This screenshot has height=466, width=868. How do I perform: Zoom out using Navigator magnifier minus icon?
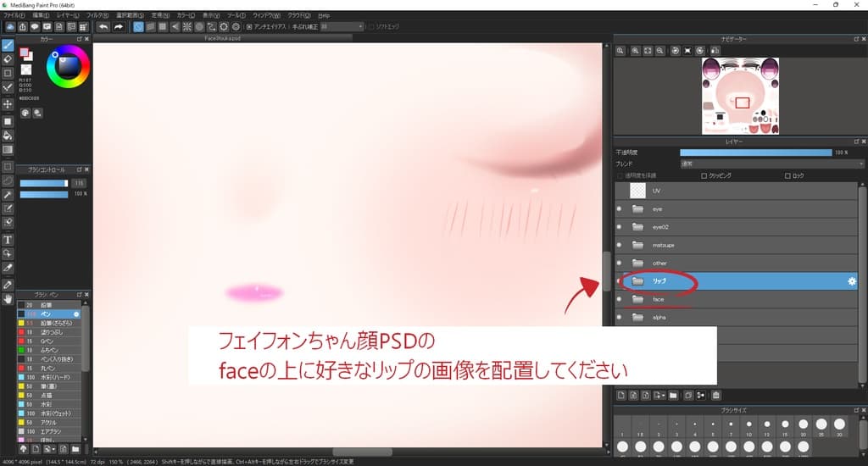click(x=659, y=50)
